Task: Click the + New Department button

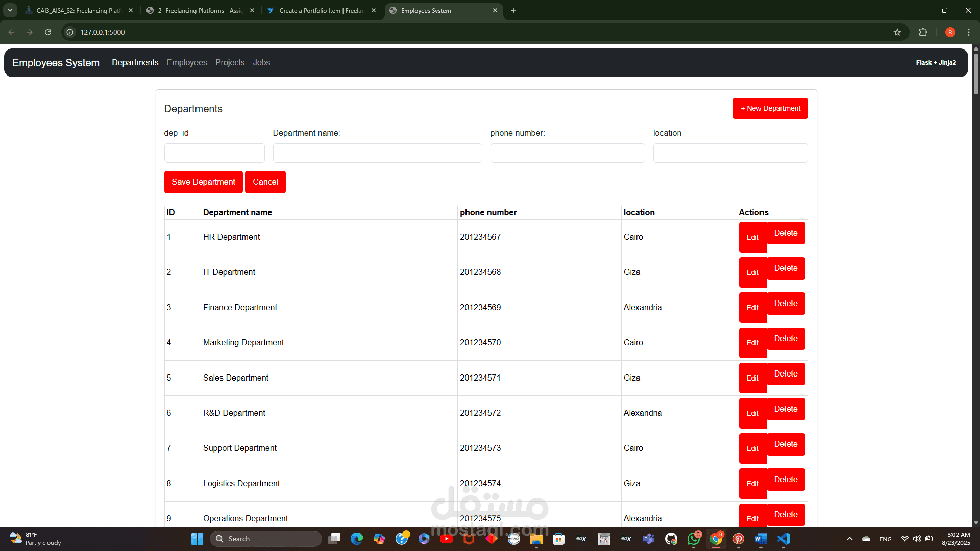Action: [771, 108]
